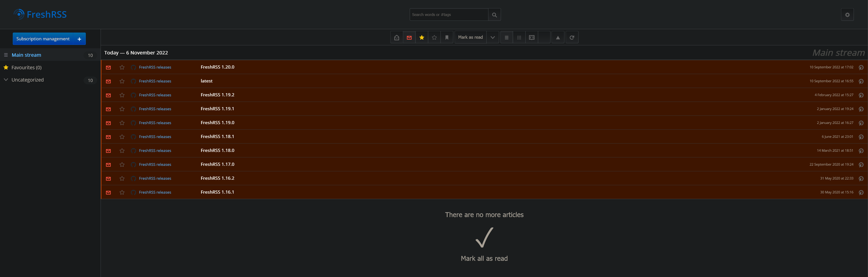Click the search magnifier button
The image size is (868, 277).
[494, 15]
